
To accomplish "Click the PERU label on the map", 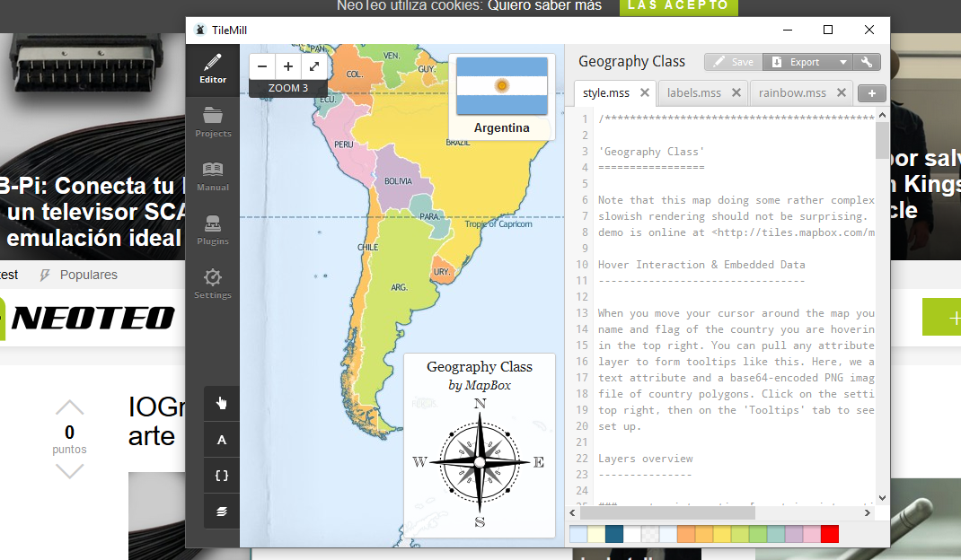I will (343, 144).
